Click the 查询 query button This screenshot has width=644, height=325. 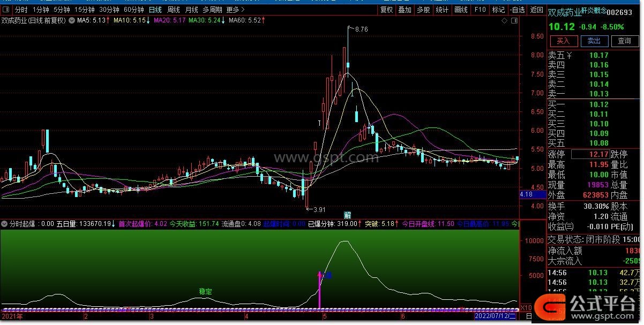625,41
